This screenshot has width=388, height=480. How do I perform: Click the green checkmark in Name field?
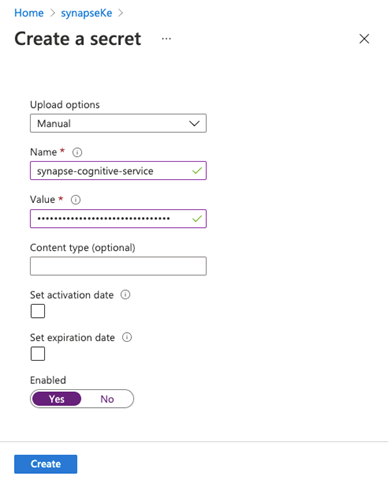[197, 171]
